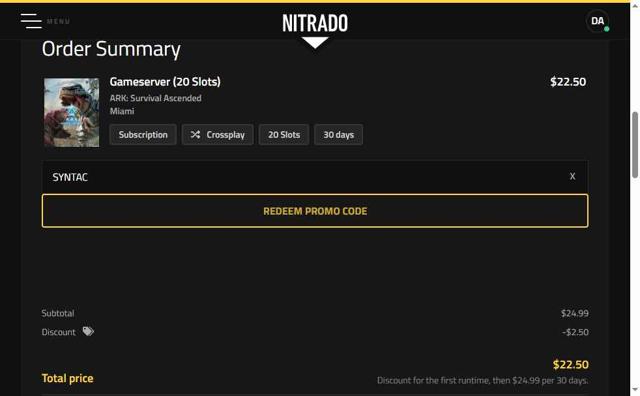
Task: Open the DA user avatar
Action: pyautogui.click(x=598, y=21)
